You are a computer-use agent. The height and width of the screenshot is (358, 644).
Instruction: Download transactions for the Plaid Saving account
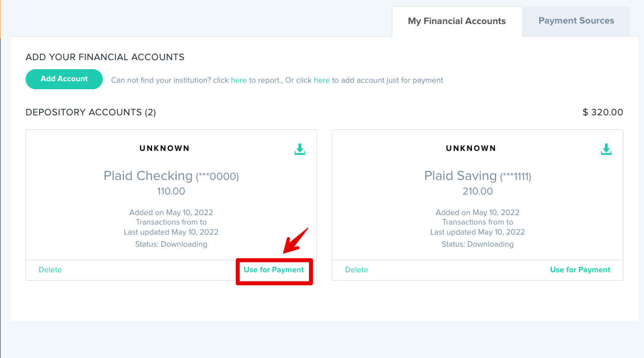pos(606,148)
